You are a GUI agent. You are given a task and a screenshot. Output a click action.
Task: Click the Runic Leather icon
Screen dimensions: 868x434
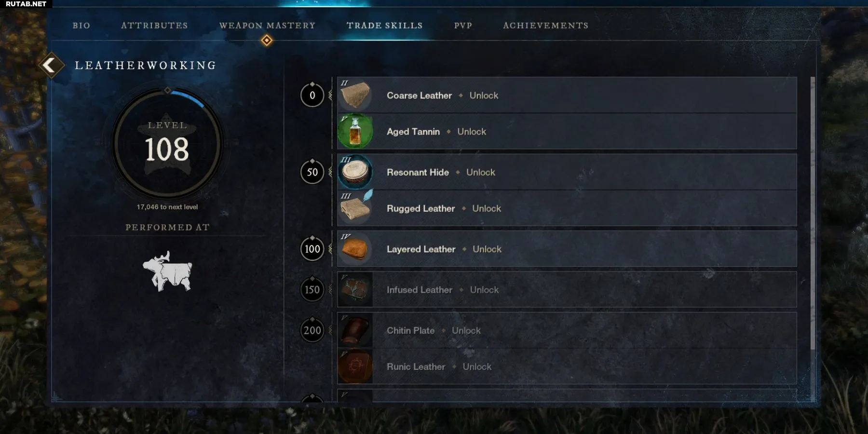point(355,366)
